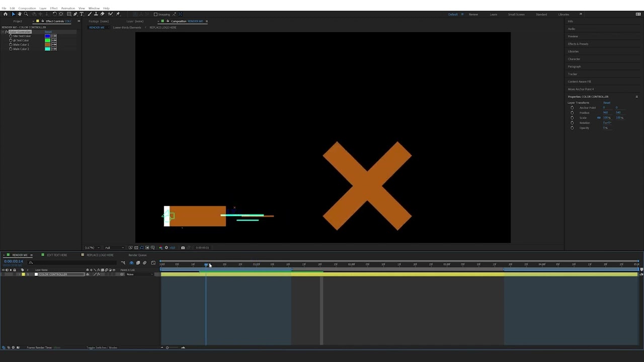The width and height of the screenshot is (644, 362).
Task: Select the Rotation tool
Action: coord(55,14)
